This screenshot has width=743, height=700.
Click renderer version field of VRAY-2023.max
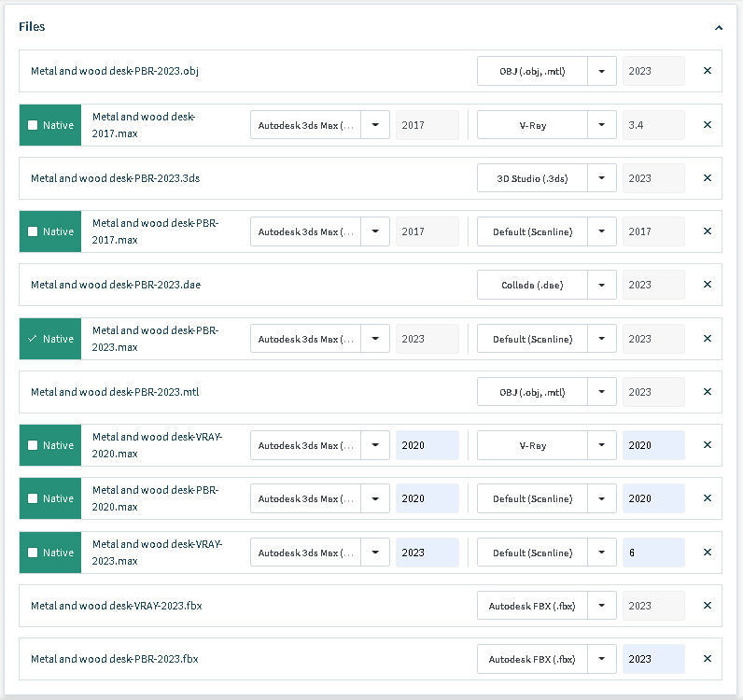tap(653, 553)
